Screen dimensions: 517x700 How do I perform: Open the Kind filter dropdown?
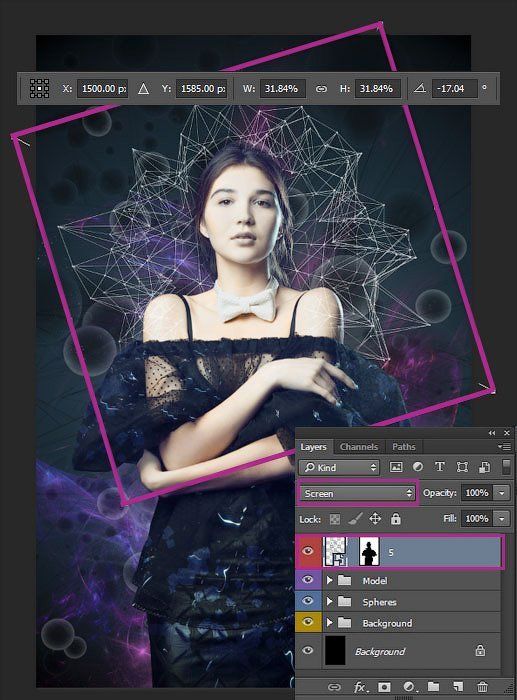pyautogui.click(x=339, y=467)
